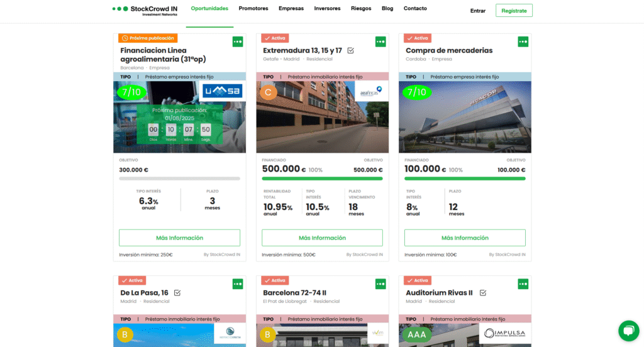Click the Regístrate button
The height and width of the screenshot is (347, 644).
click(x=514, y=11)
